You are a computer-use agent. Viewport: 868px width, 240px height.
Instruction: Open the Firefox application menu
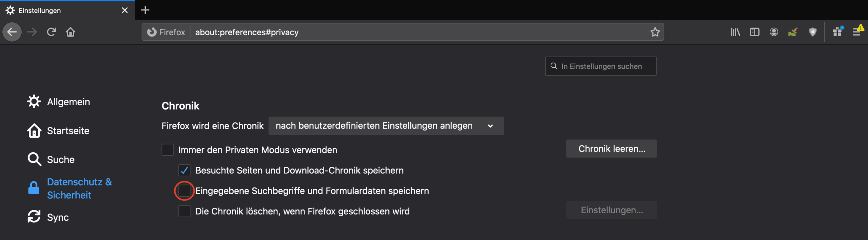point(857,32)
